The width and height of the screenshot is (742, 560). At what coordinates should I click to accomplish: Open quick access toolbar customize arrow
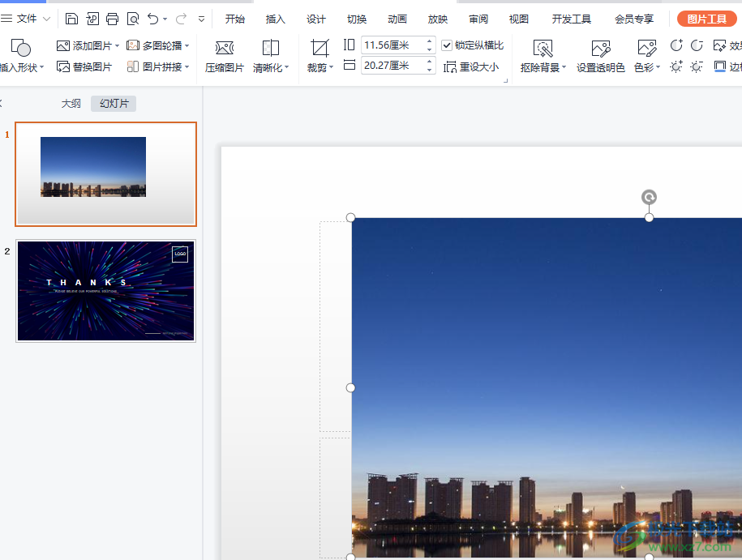202,19
